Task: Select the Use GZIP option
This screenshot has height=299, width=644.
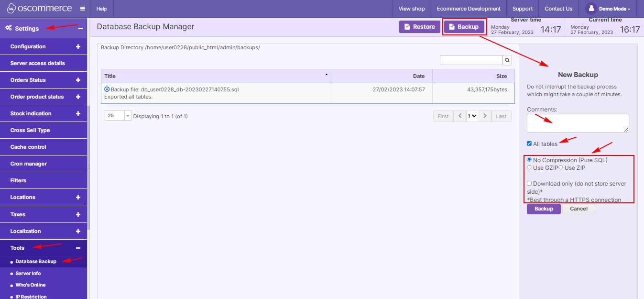Action: 529,167
